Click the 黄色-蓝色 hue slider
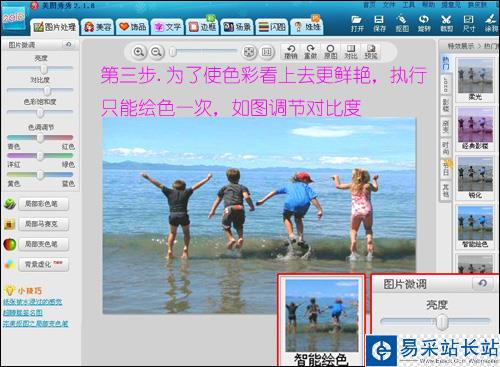This screenshot has width=500, height=367. click(40, 174)
